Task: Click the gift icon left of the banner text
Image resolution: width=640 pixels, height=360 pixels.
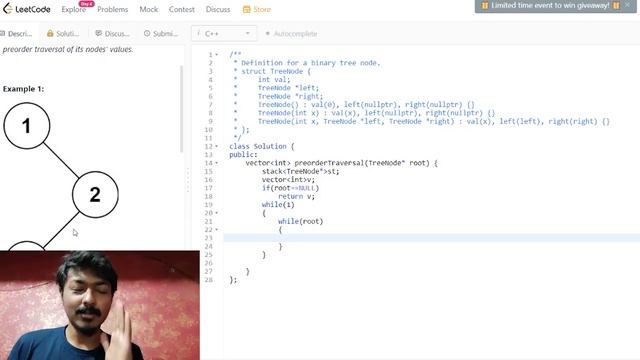Action: 484,6
